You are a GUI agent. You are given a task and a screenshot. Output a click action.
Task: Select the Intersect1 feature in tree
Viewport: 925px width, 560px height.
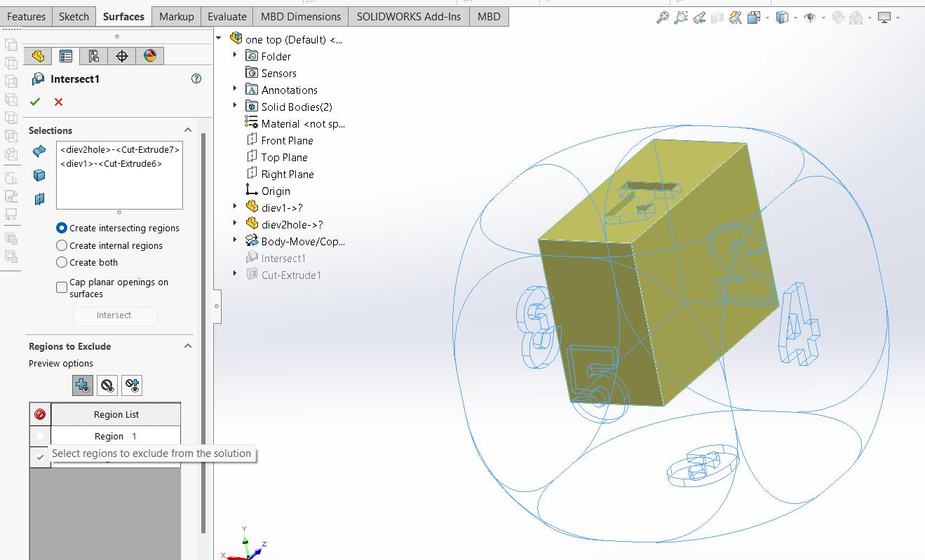pos(283,258)
